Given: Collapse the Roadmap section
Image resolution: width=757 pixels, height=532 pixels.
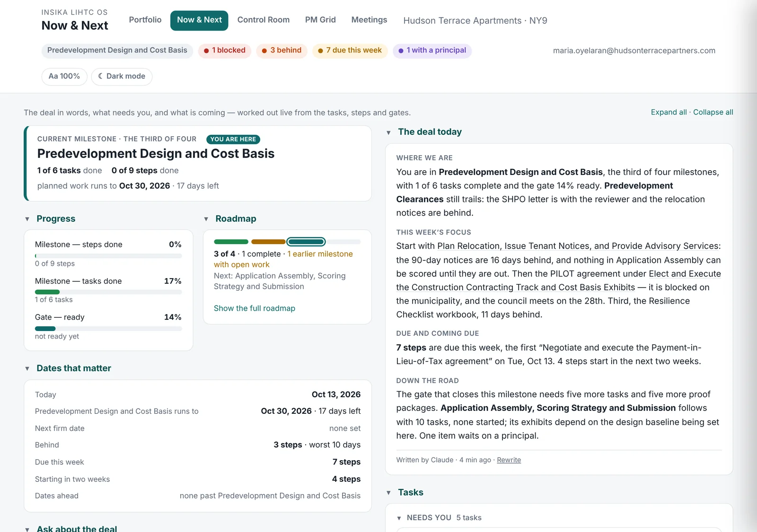Looking at the screenshot, I should [x=206, y=219].
